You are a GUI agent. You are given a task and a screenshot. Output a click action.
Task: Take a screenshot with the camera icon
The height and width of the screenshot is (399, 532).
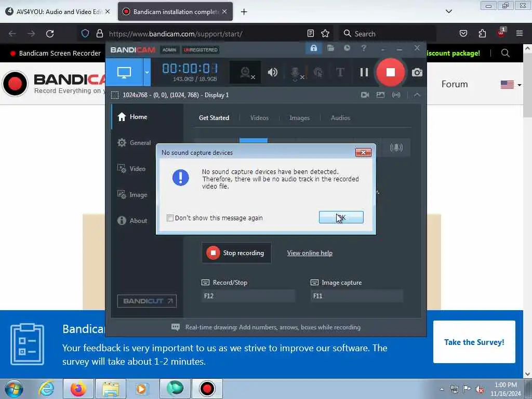click(x=417, y=72)
